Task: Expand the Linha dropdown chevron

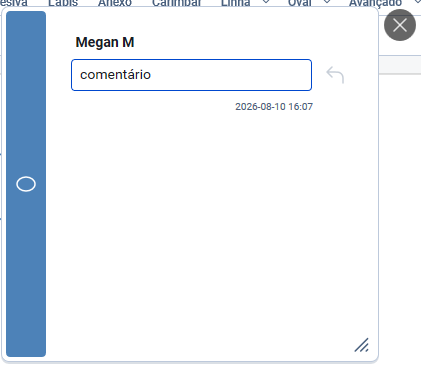Action: (x=266, y=2)
